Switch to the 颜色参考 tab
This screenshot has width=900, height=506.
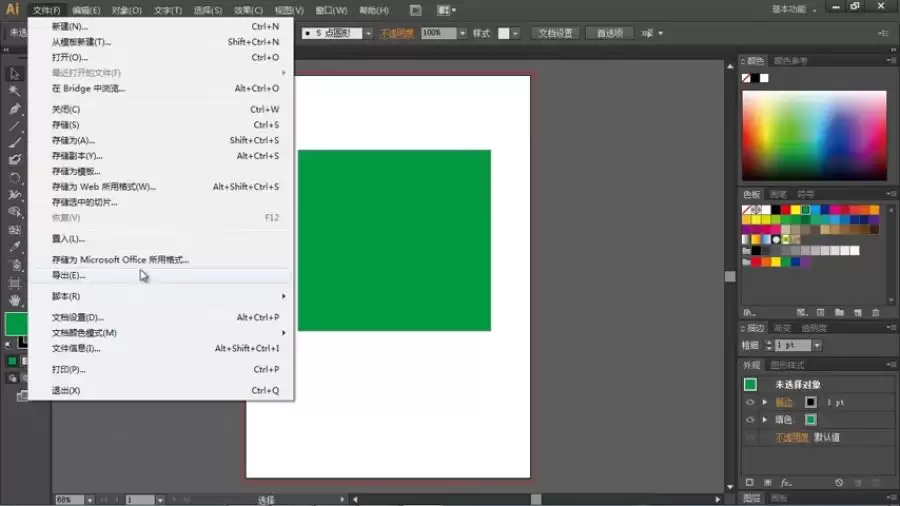click(790, 60)
